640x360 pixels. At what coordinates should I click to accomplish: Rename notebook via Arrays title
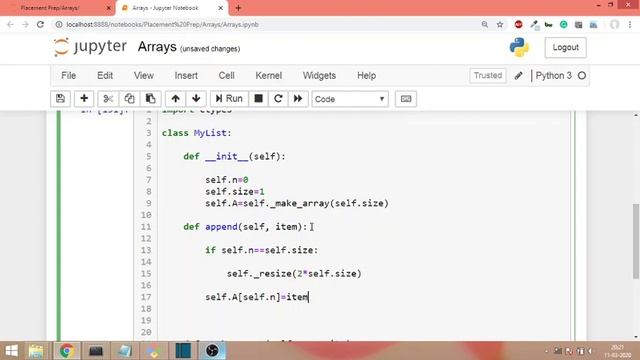pyautogui.click(x=157, y=47)
